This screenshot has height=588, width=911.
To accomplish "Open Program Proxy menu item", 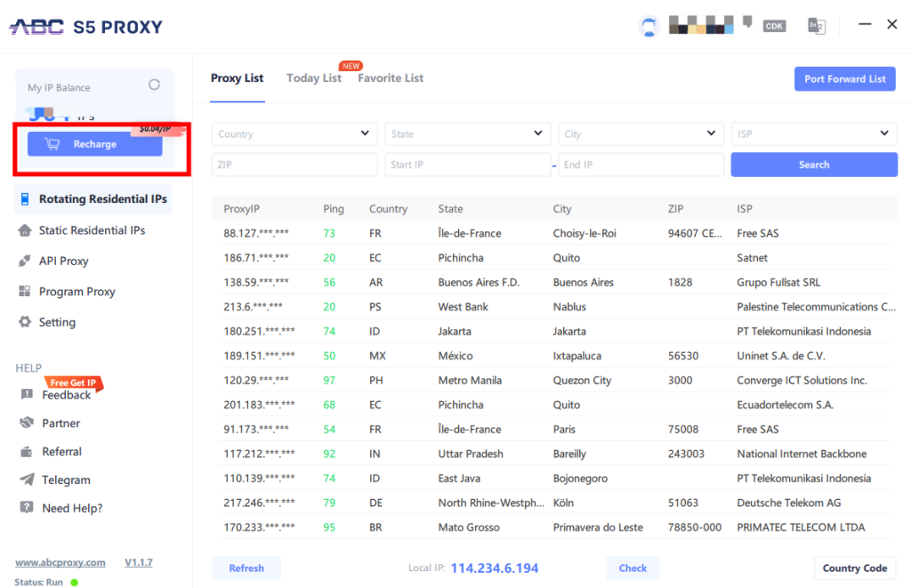I will pos(77,291).
